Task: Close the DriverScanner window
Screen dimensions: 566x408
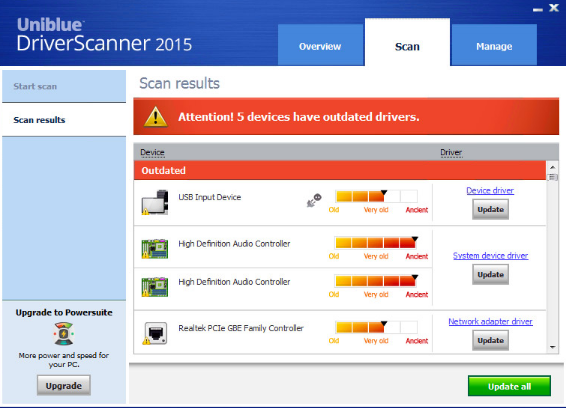Action: point(554,8)
